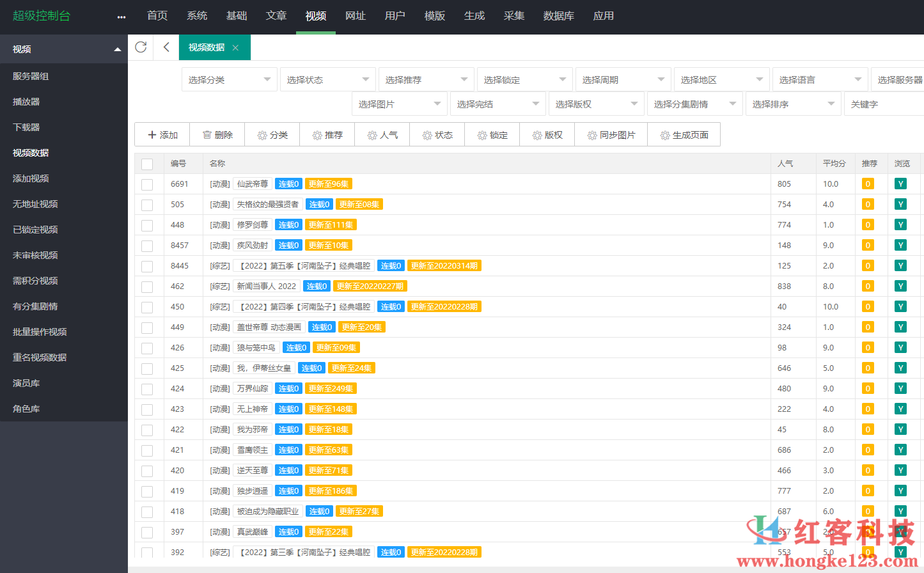Image resolution: width=924 pixels, height=573 pixels.
Task: Open 添加视频 from the sidebar
Action: click(30, 178)
